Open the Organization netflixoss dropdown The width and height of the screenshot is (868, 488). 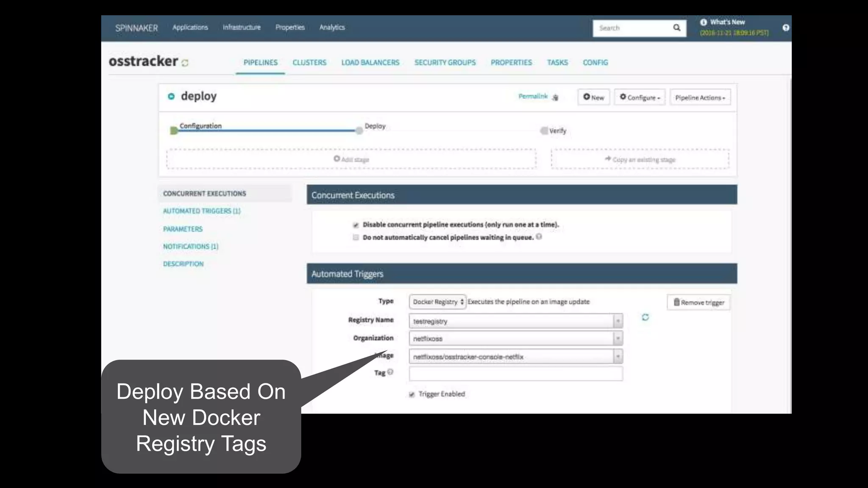click(x=516, y=338)
